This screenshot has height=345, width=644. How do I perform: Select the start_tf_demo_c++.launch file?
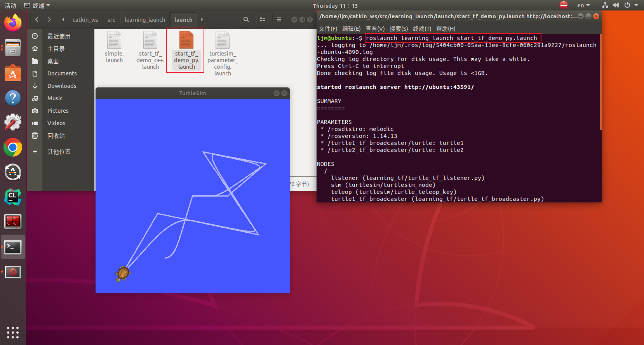click(150, 50)
